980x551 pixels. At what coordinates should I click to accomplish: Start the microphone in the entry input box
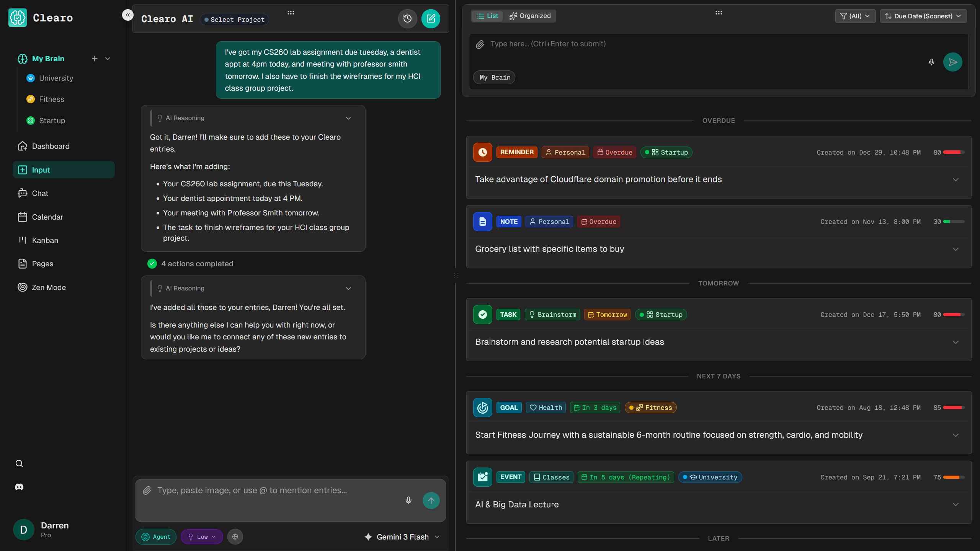click(932, 62)
